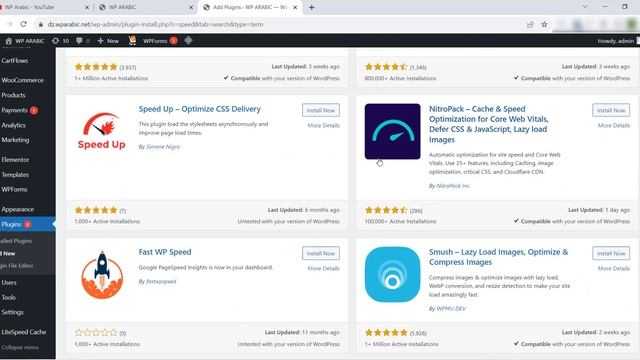This screenshot has width=640, height=360.
Task: Install the Fast WP Speed plugin
Action: tap(321, 253)
